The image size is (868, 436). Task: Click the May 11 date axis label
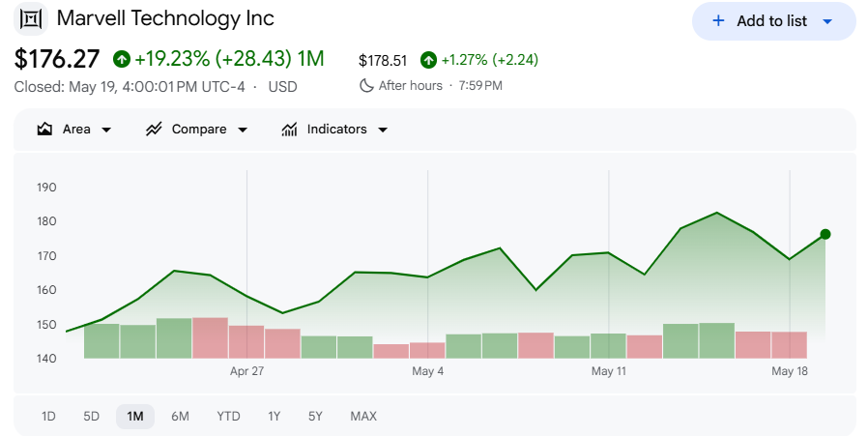coord(608,371)
